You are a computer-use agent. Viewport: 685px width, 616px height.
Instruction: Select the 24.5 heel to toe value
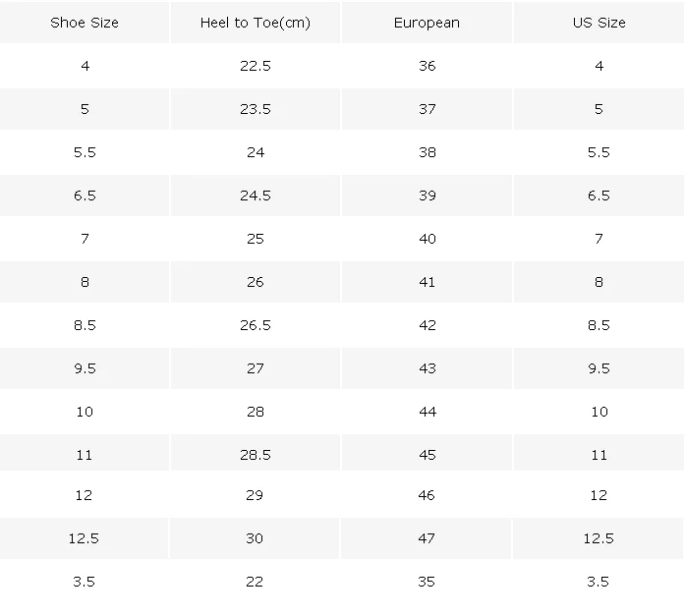click(256, 196)
